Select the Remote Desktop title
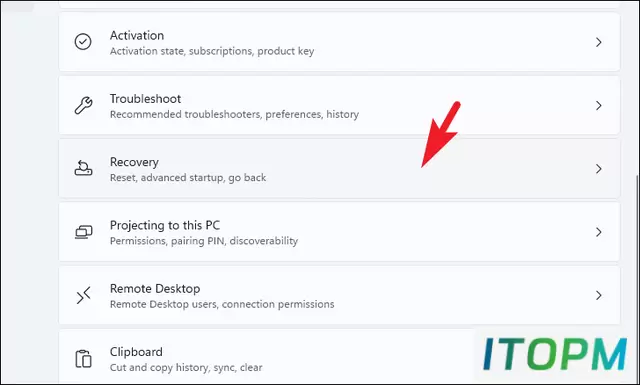Image resolution: width=640 pixels, height=385 pixels. coord(155,289)
